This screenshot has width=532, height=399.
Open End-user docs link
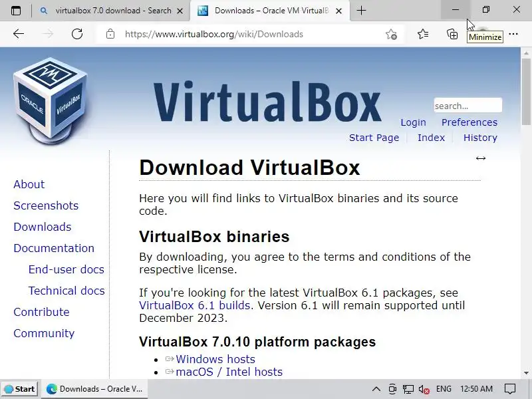point(66,269)
